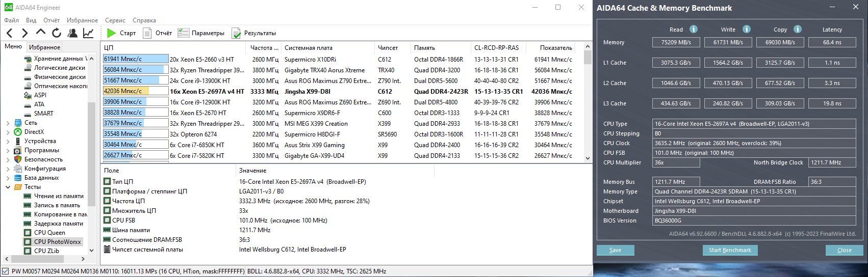Select the Задержка памяти tree item
This screenshot has width=868, height=277.
59,224
